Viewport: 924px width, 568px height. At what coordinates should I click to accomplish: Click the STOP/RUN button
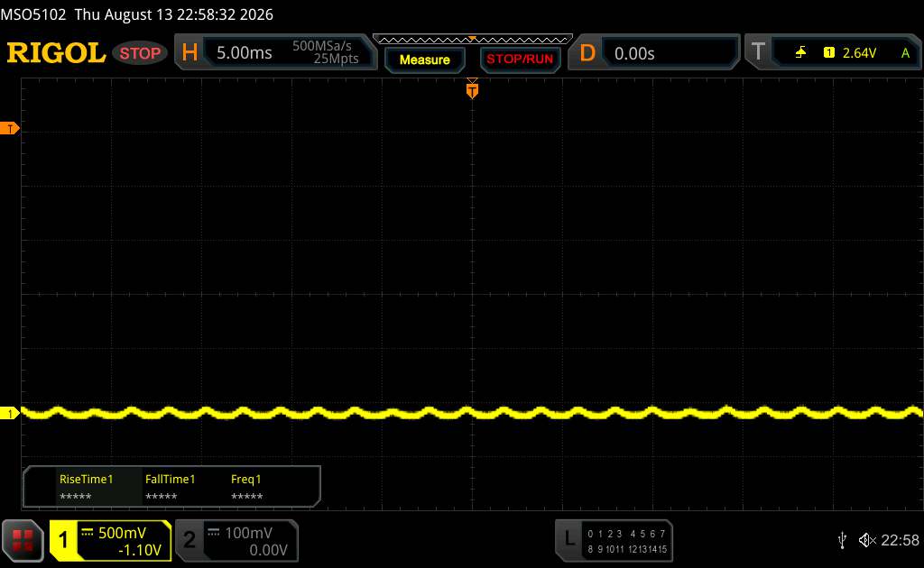tap(520, 60)
